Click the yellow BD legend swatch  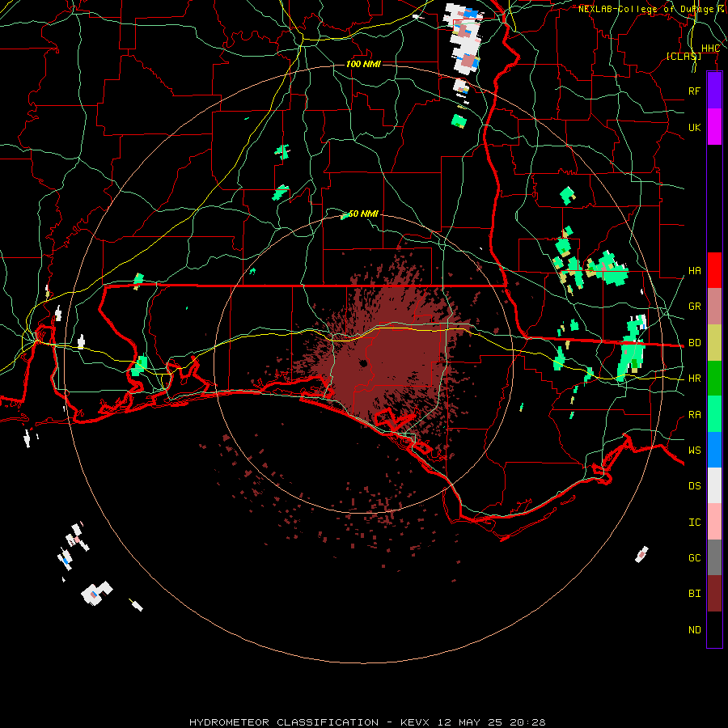[714, 343]
